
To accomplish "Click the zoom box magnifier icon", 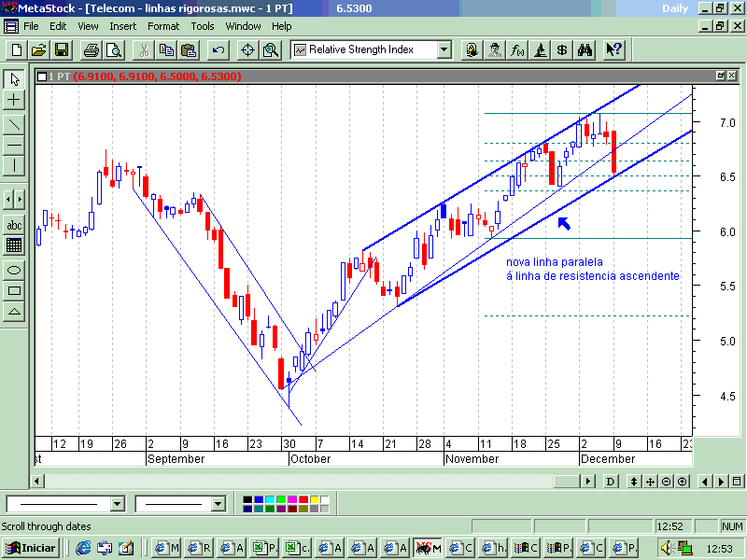I will click(x=271, y=50).
